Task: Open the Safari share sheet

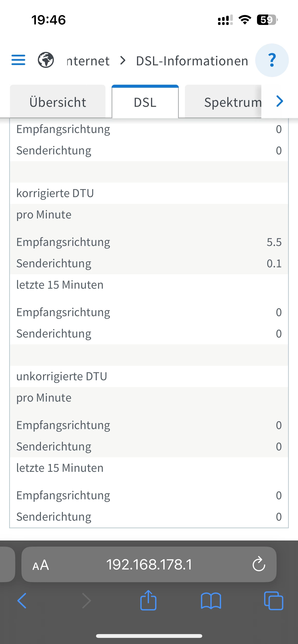Action: pos(148,601)
